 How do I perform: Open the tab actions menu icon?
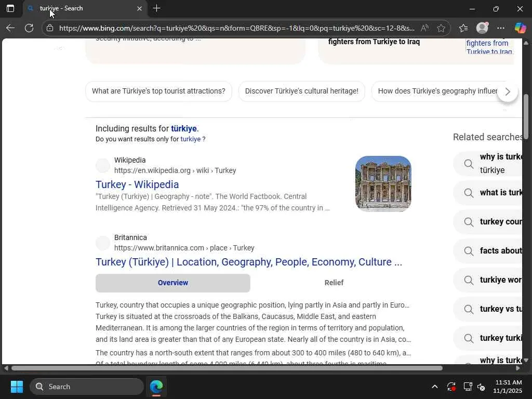[10, 8]
